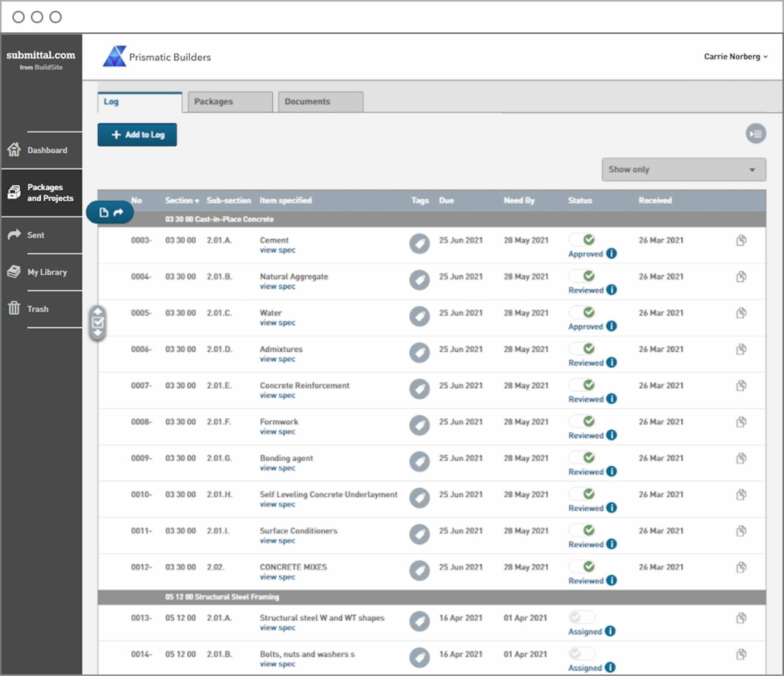784x676 pixels.
Task: Click the round list panel icon
Action: tap(756, 134)
